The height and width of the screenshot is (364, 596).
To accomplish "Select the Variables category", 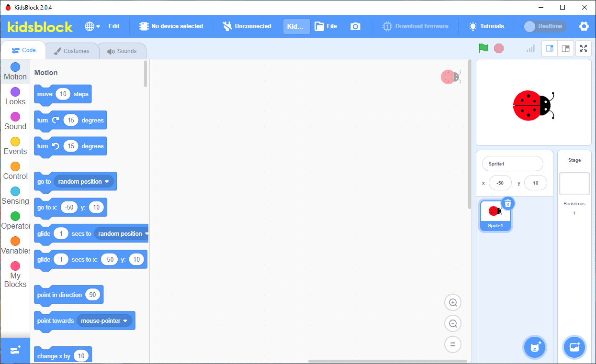I will coord(15,246).
